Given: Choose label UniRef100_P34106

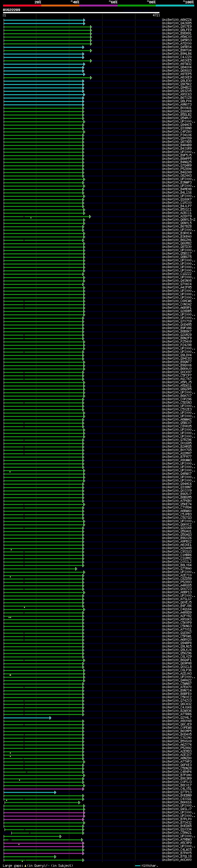Looking at the screenshot, I should tap(177, 135).
